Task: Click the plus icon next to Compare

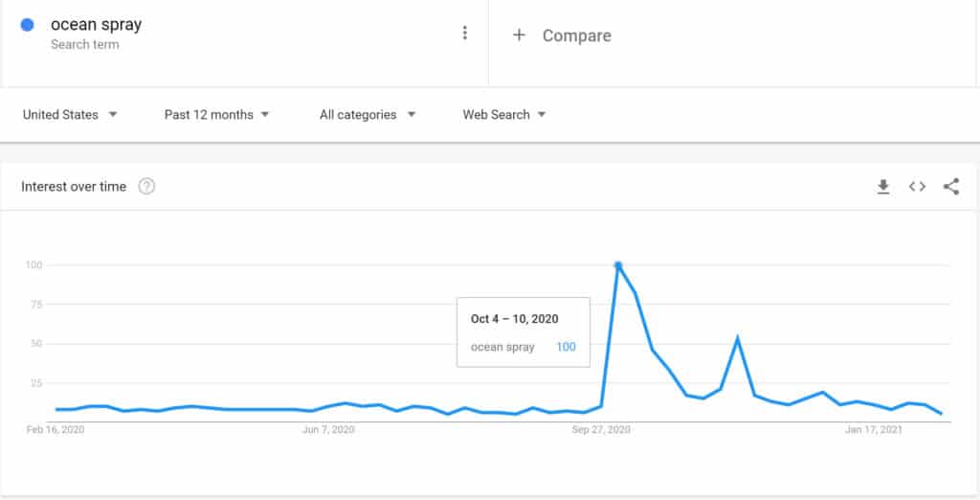Action: 519,35
